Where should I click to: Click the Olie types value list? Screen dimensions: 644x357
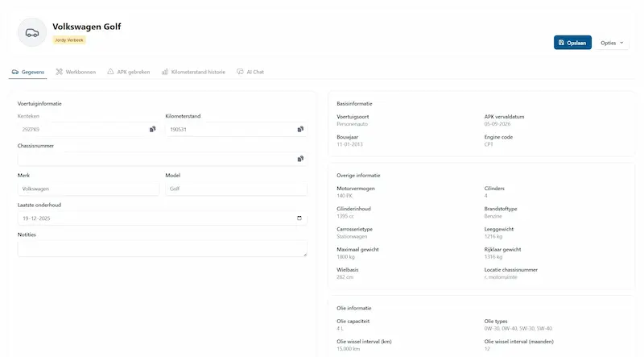coord(518,329)
